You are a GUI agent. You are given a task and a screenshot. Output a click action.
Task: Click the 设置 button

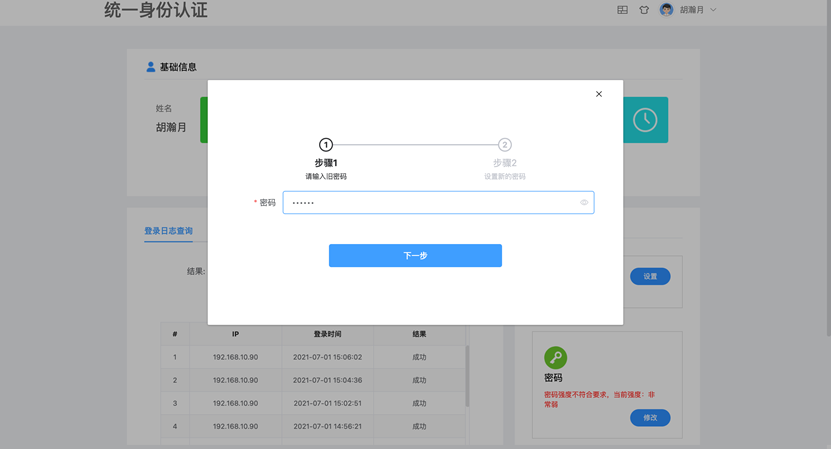pos(650,276)
